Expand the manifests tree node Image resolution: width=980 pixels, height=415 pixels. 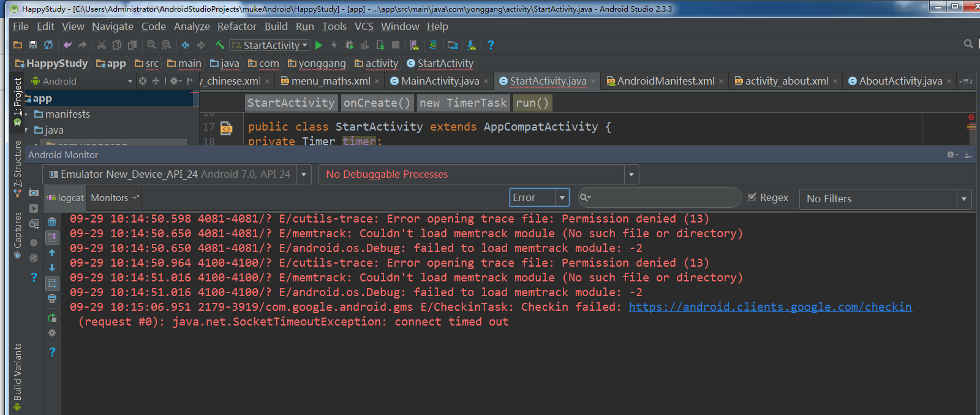pyautogui.click(x=26, y=114)
